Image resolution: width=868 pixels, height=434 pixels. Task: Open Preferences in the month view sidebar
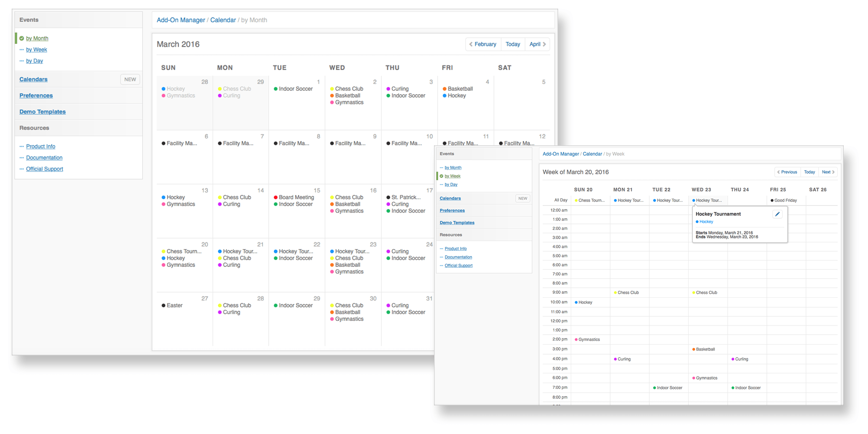tap(36, 95)
